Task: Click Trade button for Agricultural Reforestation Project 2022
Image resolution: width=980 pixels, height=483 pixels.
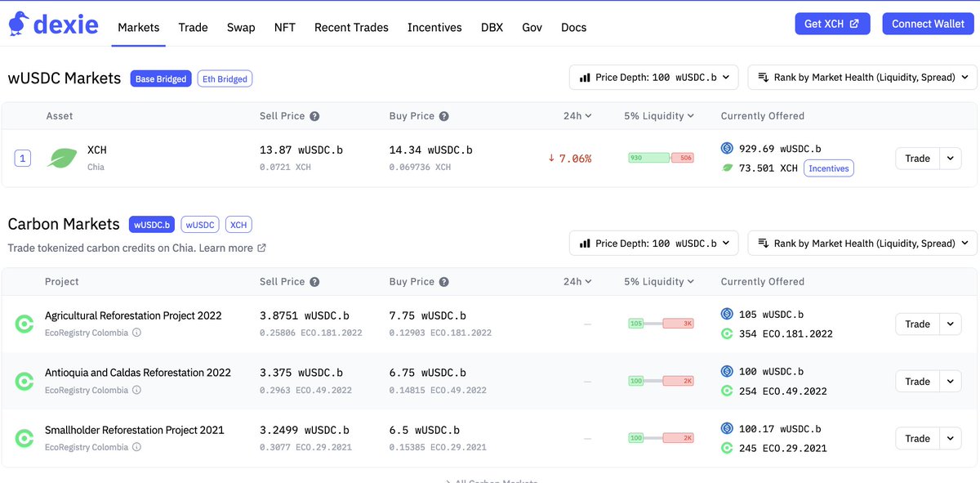Action: tap(917, 324)
